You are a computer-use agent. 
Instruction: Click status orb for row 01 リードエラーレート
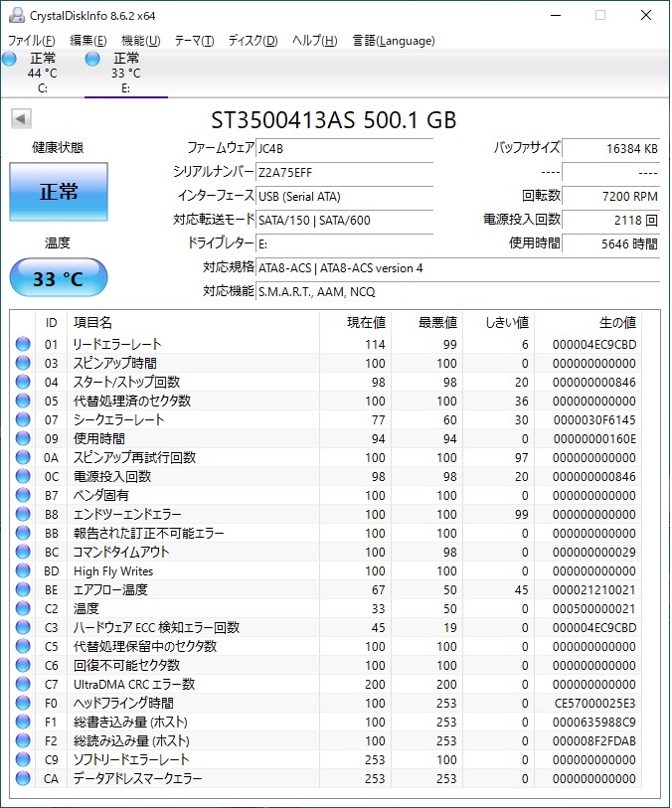(x=23, y=344)
